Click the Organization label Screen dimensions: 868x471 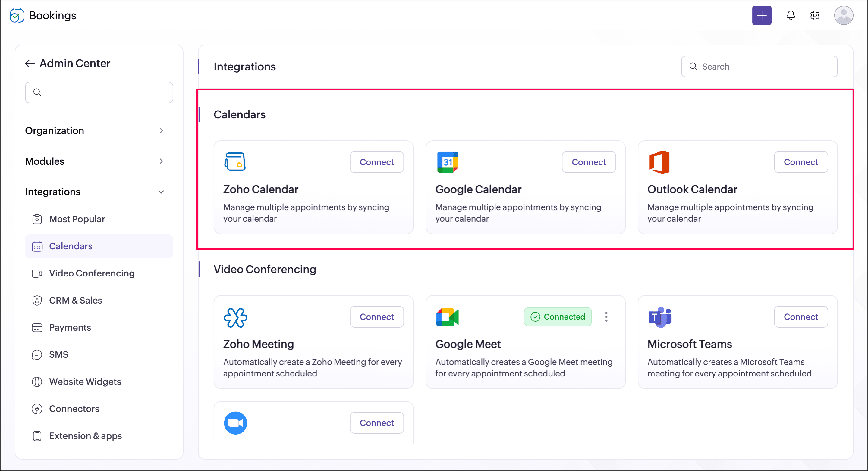[55, 131]
